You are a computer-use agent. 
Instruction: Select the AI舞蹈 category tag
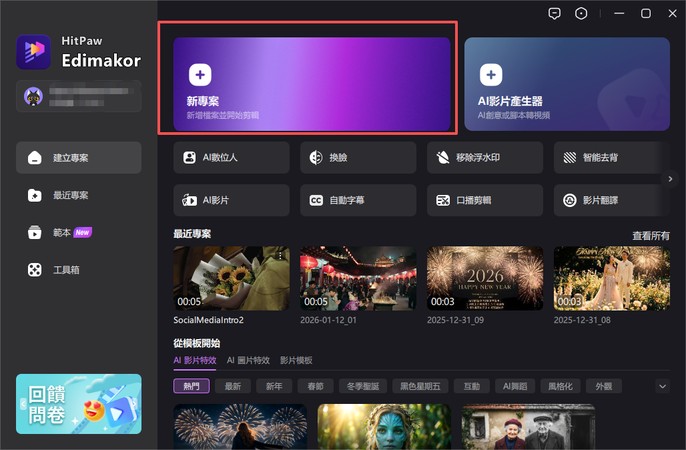515,386
